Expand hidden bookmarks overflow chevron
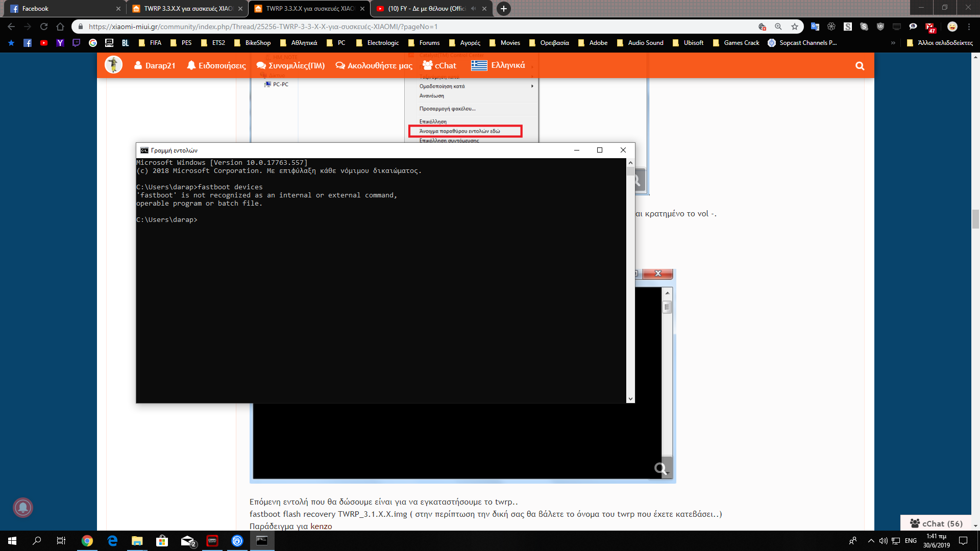The image size is (980, 551). click(x=893, y=43)
